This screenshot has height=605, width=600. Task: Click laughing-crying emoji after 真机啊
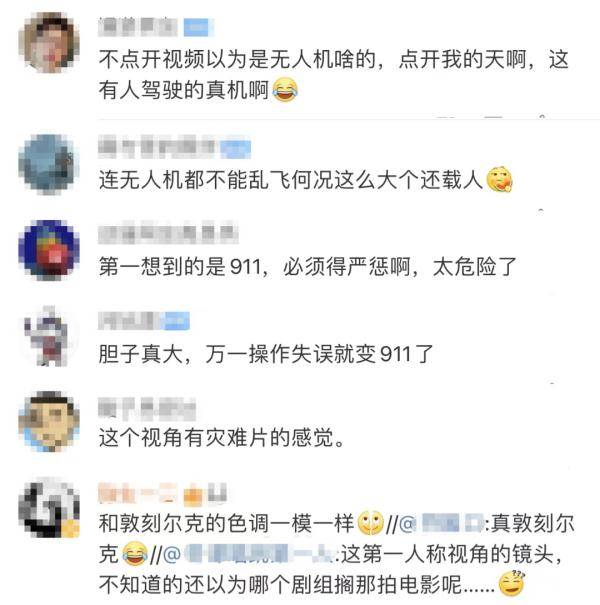pos(285,90)
